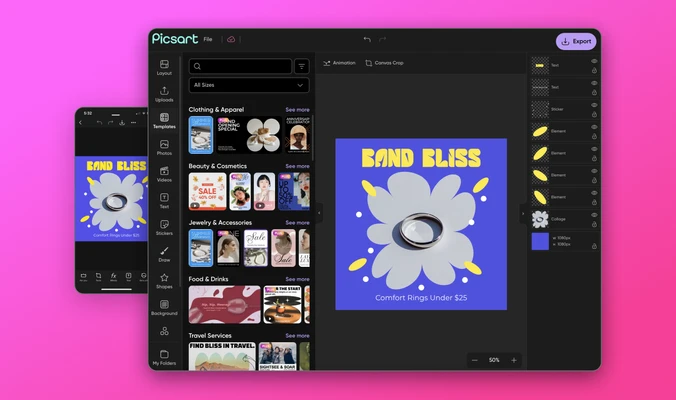This screenshot has height=400, width=676.
Task: Open the Background tool
Action: click(x=164, y=307)
